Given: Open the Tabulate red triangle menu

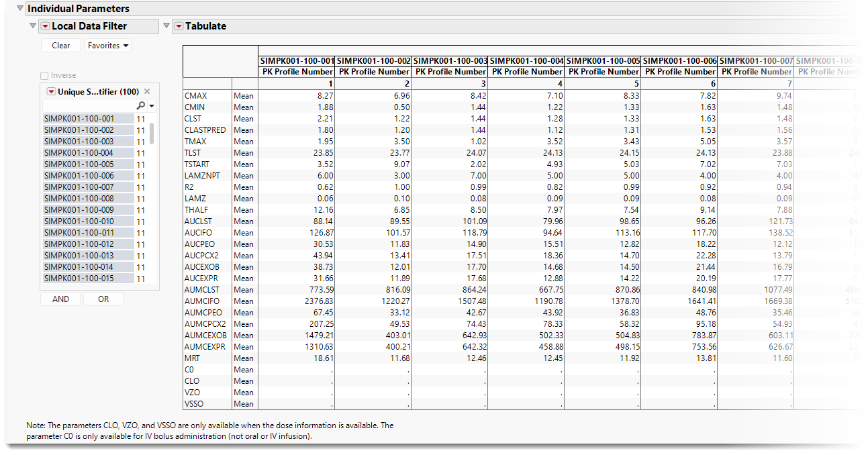Looking at the screenshot, I should click(x=179, y=26).
